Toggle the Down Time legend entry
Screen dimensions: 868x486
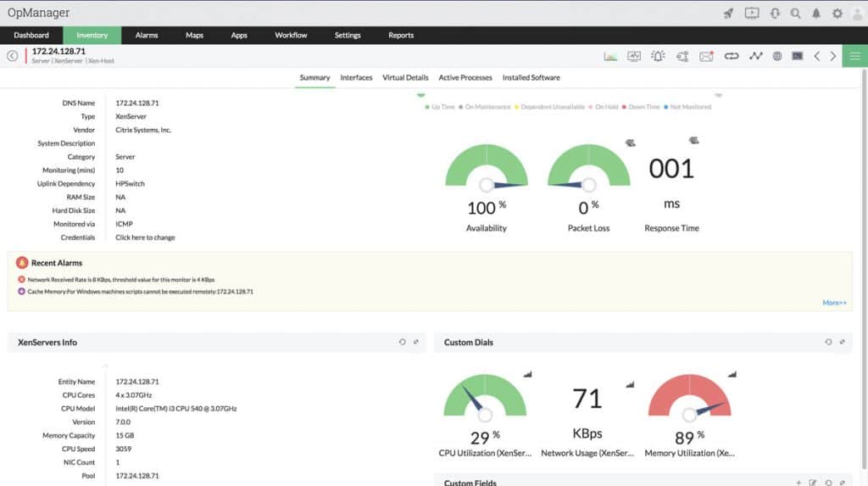tap(641, 107)
